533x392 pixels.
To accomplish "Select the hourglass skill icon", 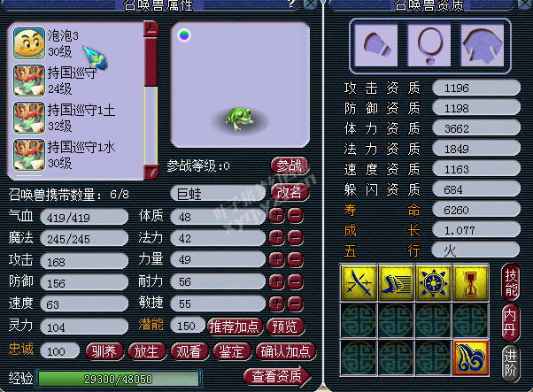I will point(471,283).
